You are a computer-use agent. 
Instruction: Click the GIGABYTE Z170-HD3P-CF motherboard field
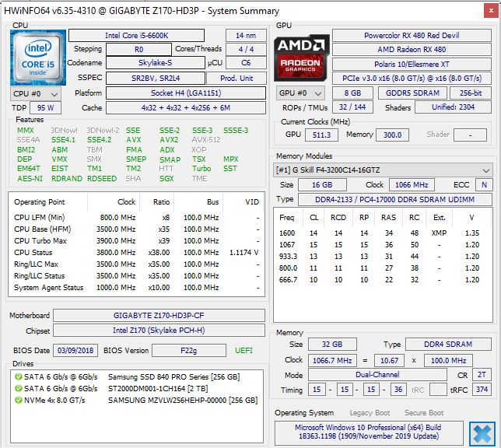click(159, 316)
